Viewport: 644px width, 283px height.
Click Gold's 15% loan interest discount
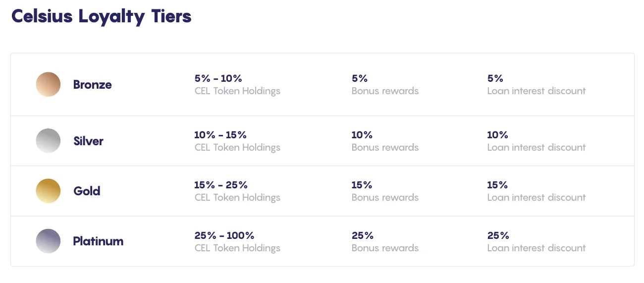(497, 185)
